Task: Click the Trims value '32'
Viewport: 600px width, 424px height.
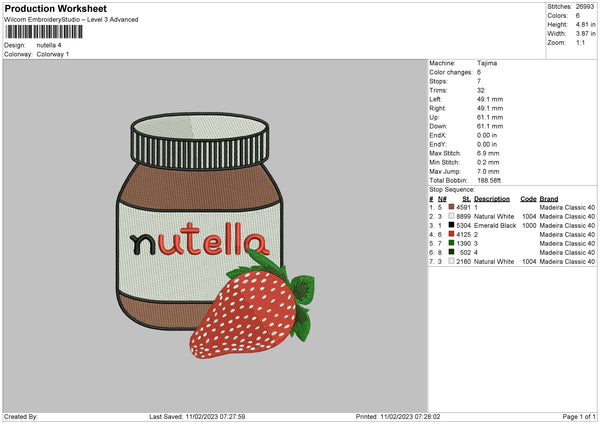Action: tap(481, 90)
